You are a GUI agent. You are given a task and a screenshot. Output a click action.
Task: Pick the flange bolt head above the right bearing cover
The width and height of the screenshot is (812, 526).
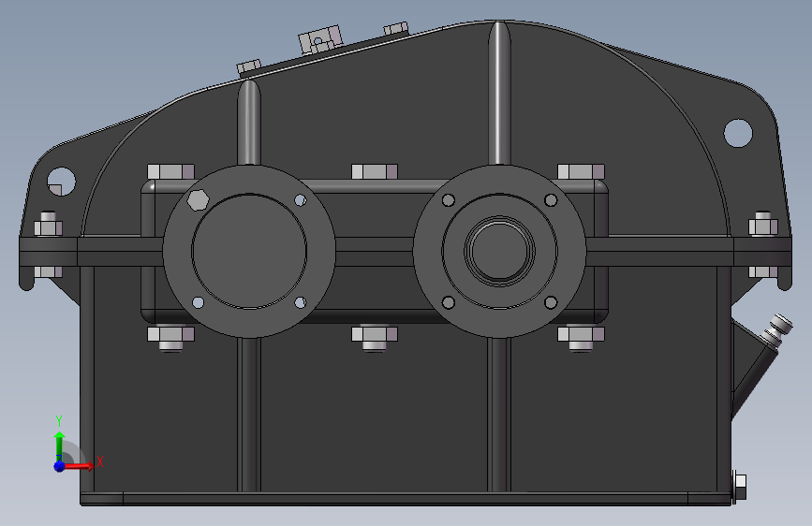point(581,171)
